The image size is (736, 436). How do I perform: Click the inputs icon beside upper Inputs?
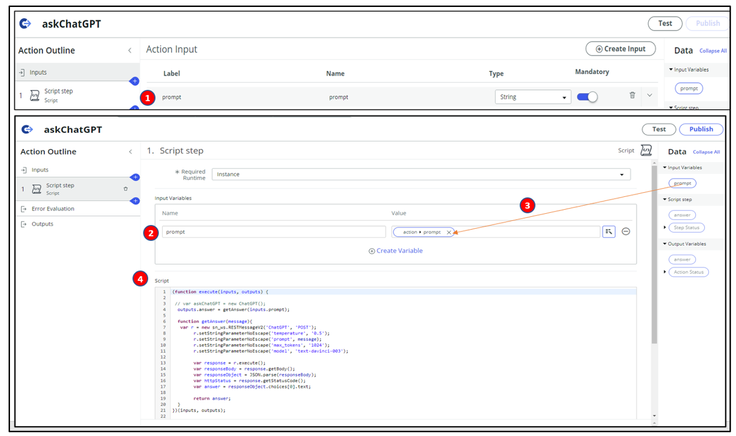pyautogui.click(x=22, y=72)
